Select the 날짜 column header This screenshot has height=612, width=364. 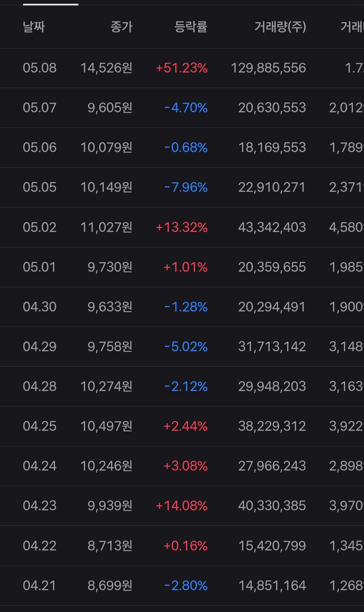pos(34,27)
